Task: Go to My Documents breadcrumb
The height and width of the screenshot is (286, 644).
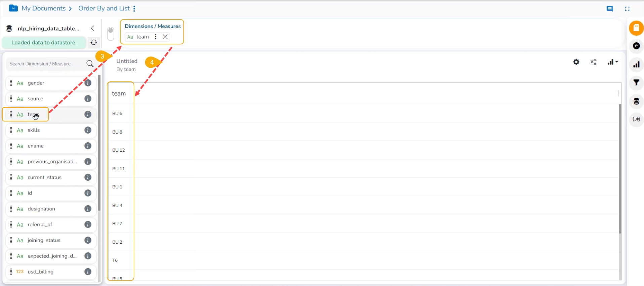Action: pyautogui.click(x=43, y=8)
